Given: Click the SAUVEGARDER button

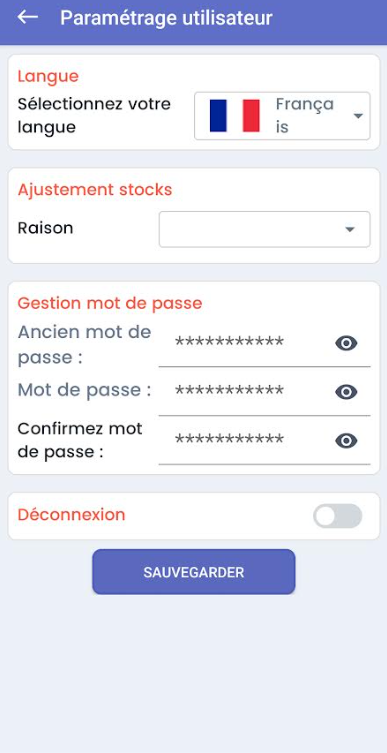Looking at the screenshot, I should (194, 572).
